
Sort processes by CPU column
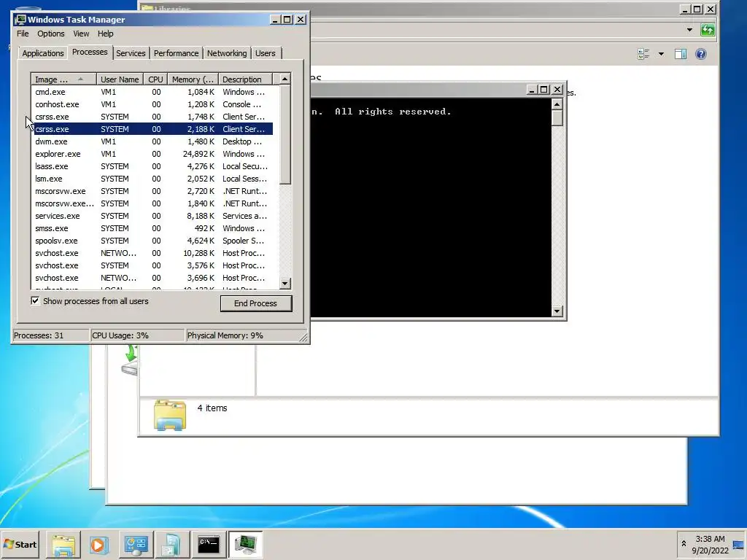click(x=156, y=79)
